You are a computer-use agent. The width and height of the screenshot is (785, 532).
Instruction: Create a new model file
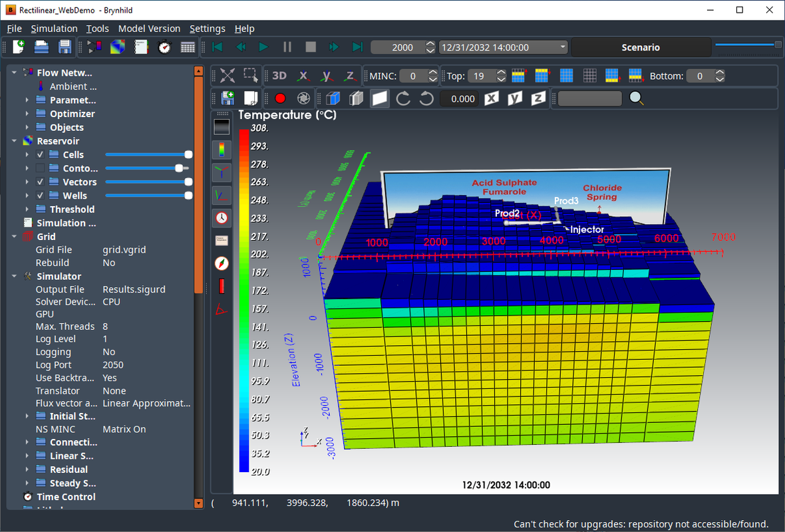tap(18, 47)
